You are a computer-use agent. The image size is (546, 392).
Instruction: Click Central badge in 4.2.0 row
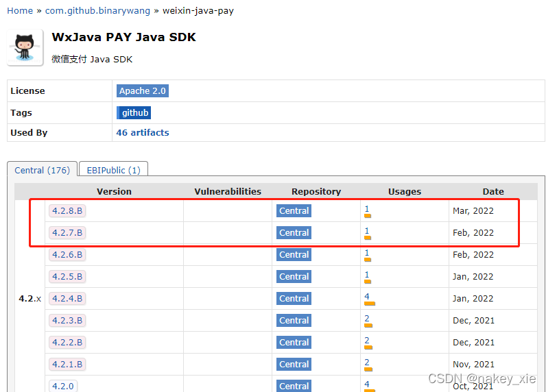(x=294, y=386)
